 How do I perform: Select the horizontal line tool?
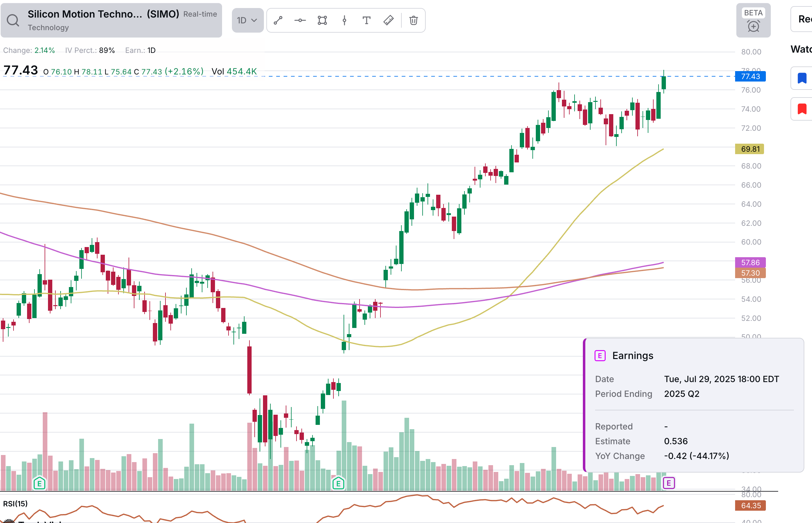(300, 20)
